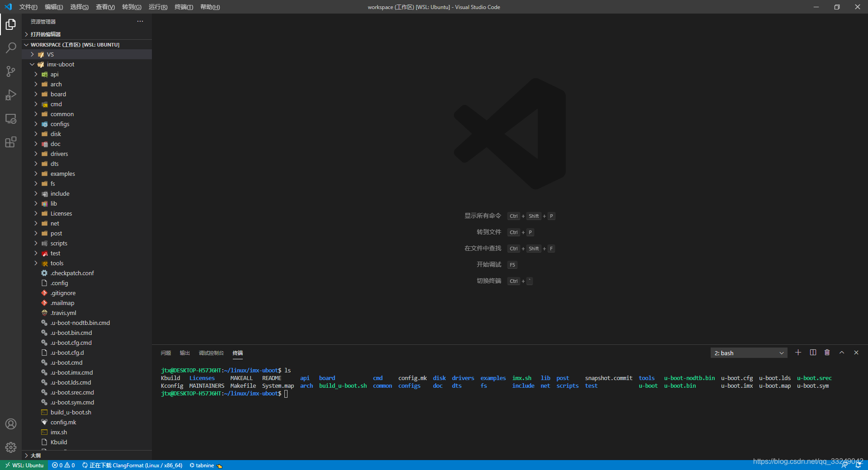Open the Search view in activity bar
Screen dimensions: 868x470
(11, 48)
